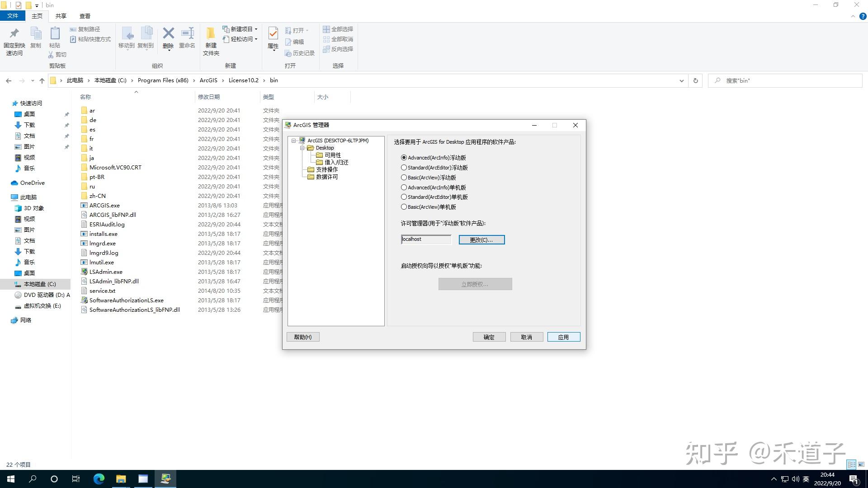Click the Rename icon
Screen dimensions: 868x488
pos(187,33)
